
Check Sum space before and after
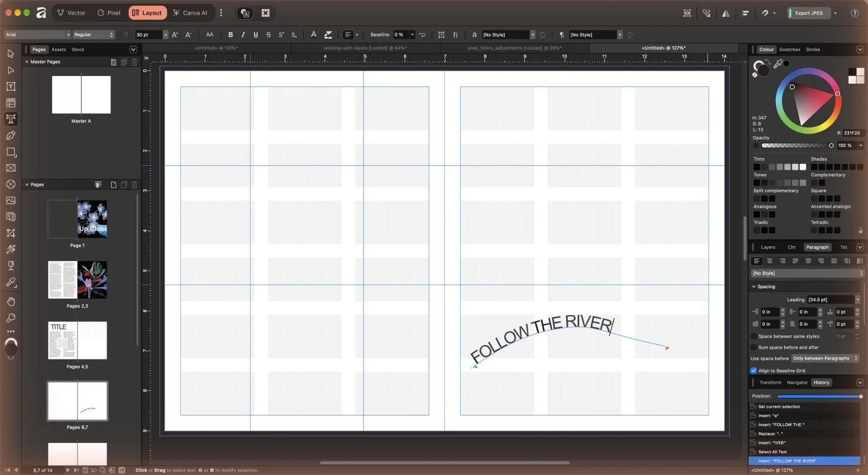pyautogui.click(x=754, y=347)
